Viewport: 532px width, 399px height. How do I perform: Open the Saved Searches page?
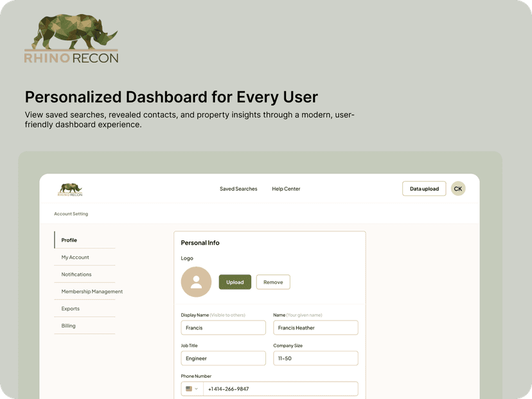(238, 188)
